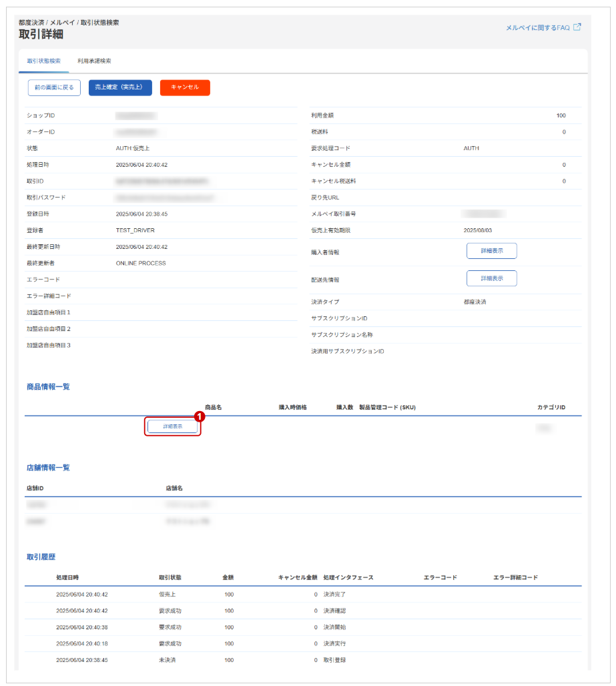
Task: Click breadcrumb 都度決済 / メルペイ / 取引状態検索
Action: click(69, 22)
